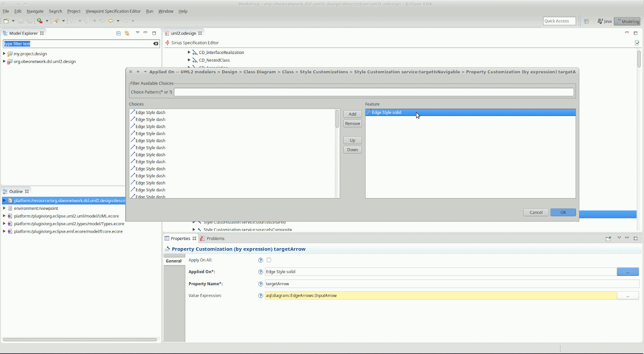Image resolution: width=644 pixels, height=354 pixels.
Task: Click the plus icon in dialog title bar
Action: 138,72
